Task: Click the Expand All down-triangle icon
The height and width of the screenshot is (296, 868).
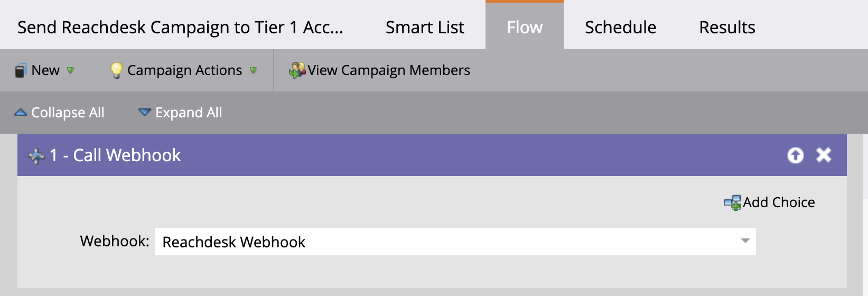Action: (144, 112)
